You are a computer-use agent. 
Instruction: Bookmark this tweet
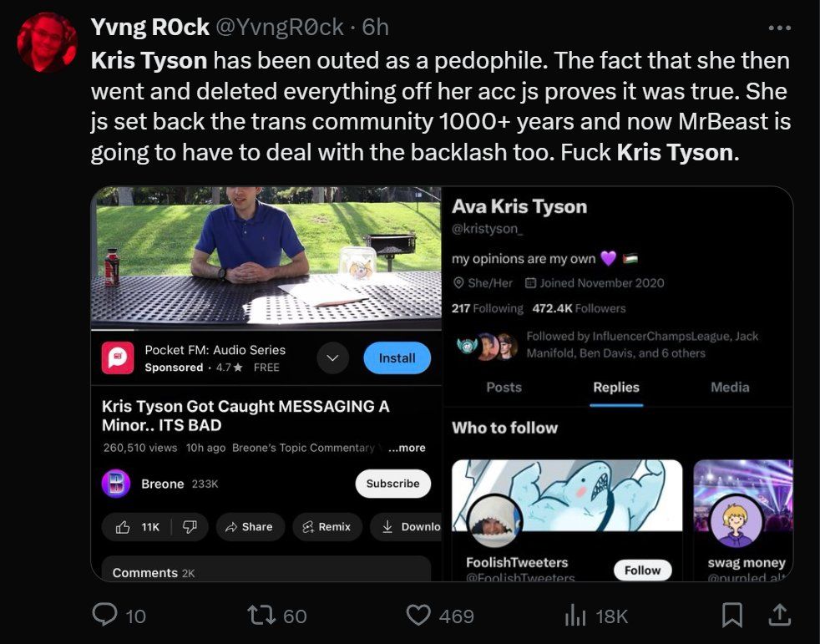click(731, 616)
